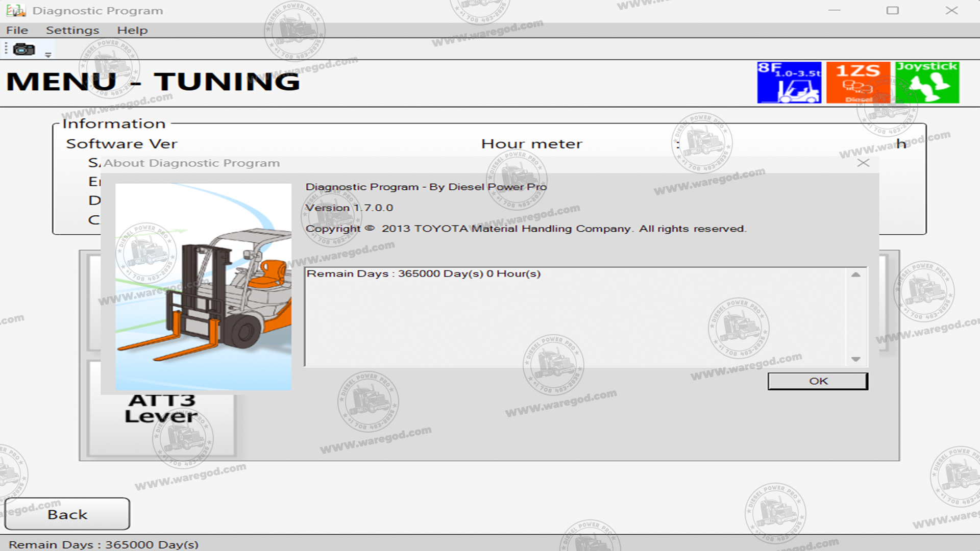The width and height of the screenshot is (980, 551).
Task: Open the File menu
Action: coord(17,30)
